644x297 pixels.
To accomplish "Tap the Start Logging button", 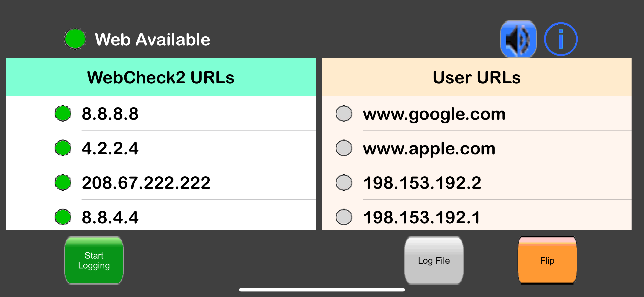I will (x=94, y=260).
